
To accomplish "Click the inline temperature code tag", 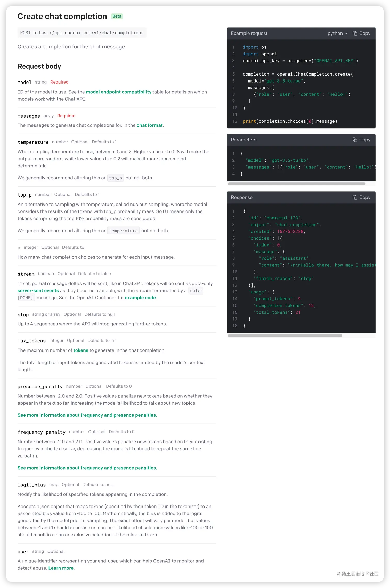I will click(123, 231).
